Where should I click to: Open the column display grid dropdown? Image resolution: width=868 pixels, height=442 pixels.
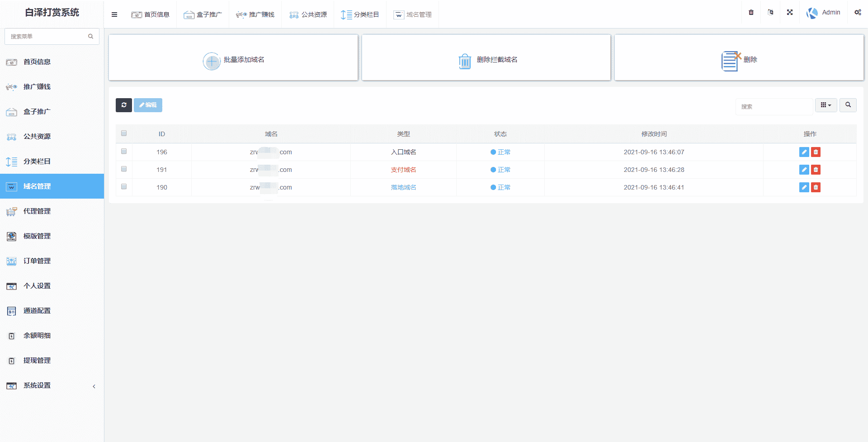tap(826, 105)
